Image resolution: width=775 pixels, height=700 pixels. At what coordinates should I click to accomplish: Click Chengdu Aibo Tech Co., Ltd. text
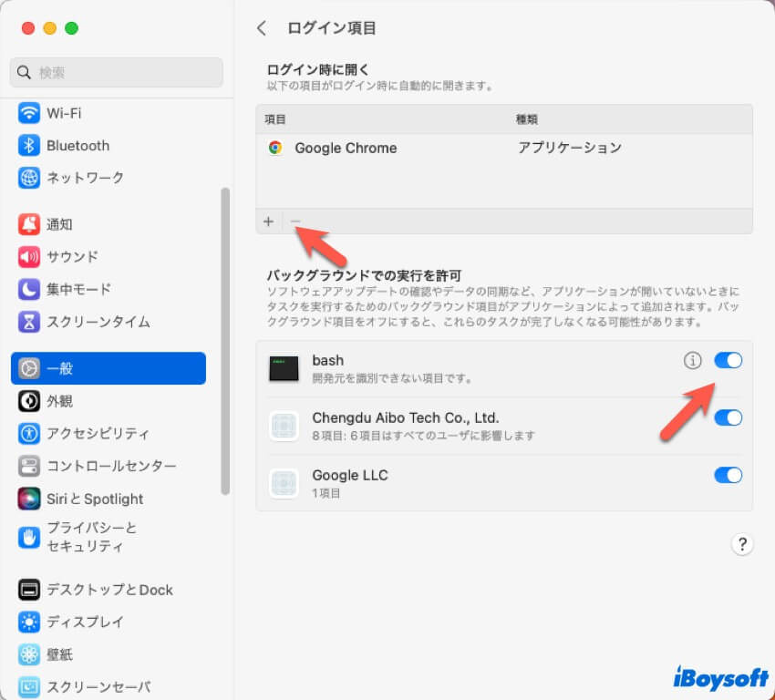tap(406, 418)
